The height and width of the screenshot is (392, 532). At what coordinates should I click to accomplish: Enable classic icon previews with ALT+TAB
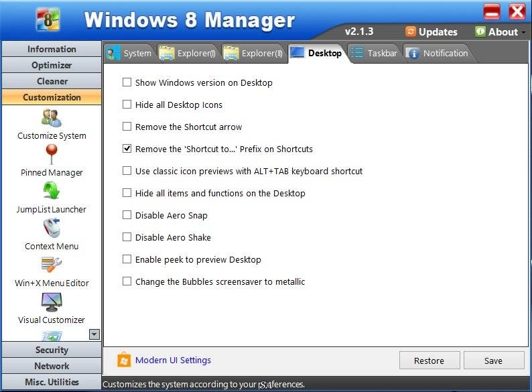coord(127,171)
